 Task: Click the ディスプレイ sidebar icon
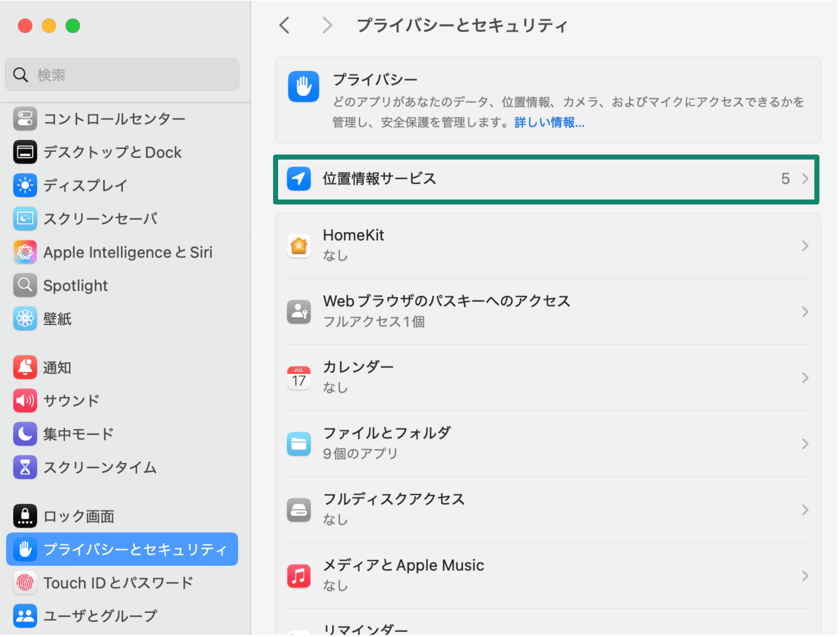(25, 185)
